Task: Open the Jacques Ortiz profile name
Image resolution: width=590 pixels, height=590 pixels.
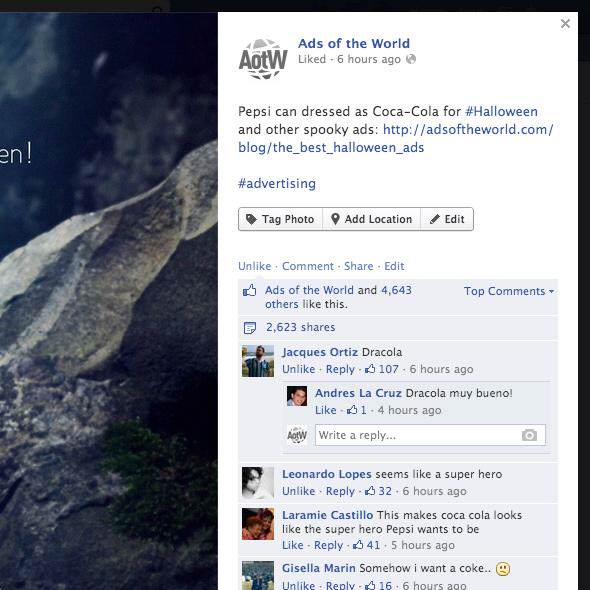Action: point(320,352)
